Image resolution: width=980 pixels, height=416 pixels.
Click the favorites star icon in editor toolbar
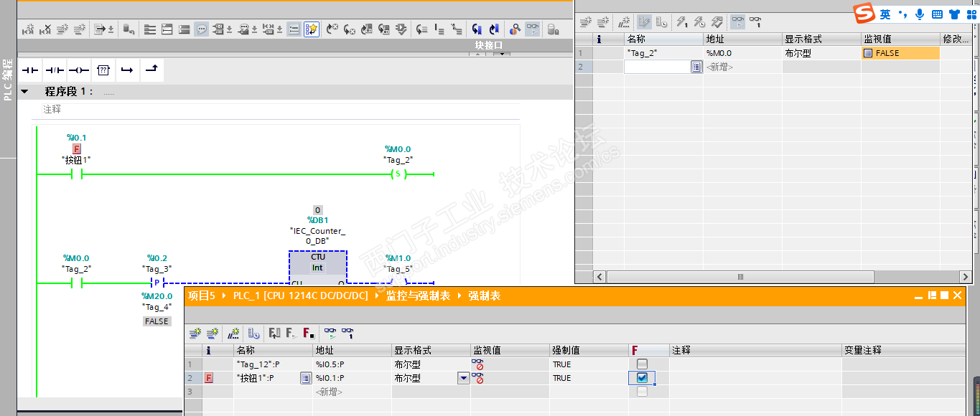click(311, 29)
